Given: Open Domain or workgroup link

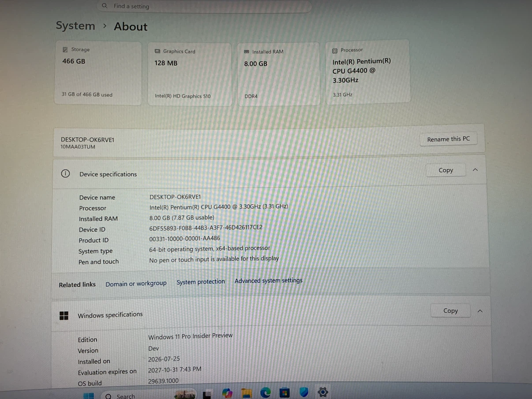Looking at the screenshot, I should click(x=136, y=284).
